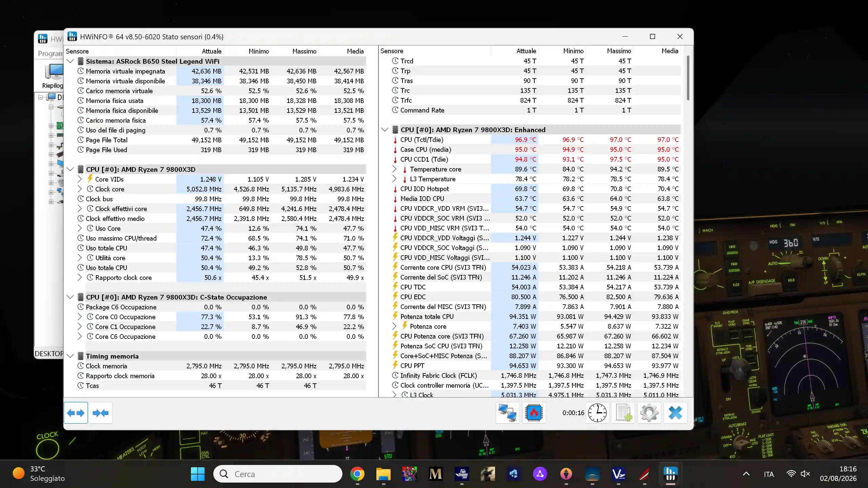Select the CPU IOD Hotspot row label
Screen dimensions: 868x488
pyautogui.click(x=425, y=189)
